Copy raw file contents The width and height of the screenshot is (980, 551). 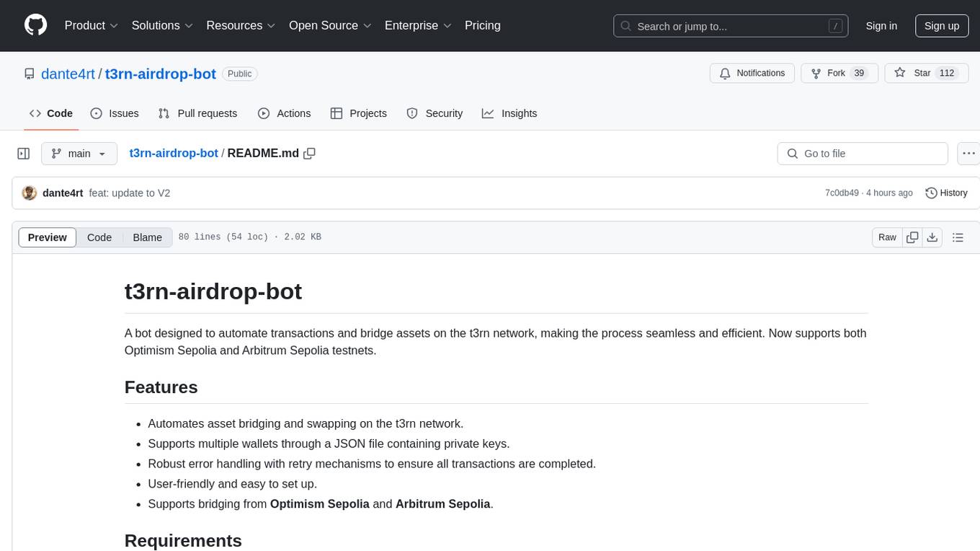coord(913,237)
